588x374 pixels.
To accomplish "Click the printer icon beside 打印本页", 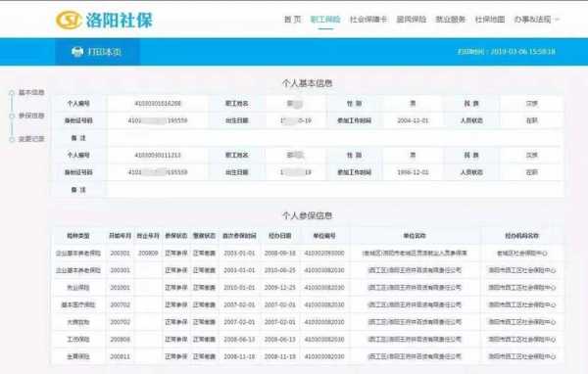I will tap(77, 52).
